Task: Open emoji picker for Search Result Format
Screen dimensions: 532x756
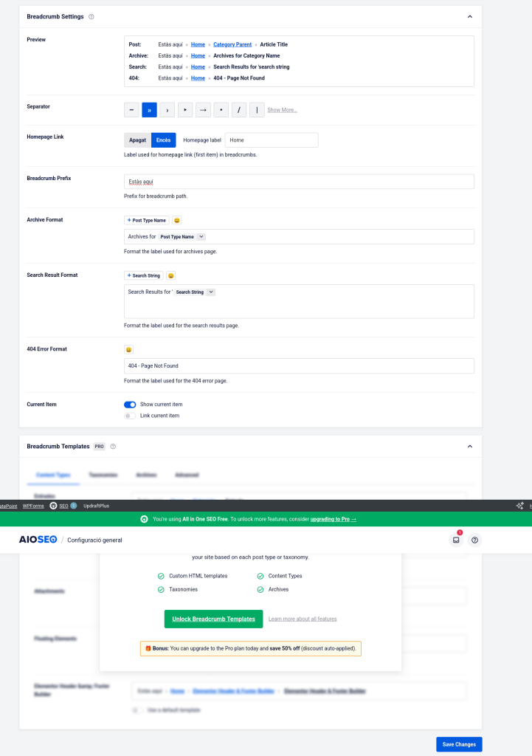Action: coord(171,275)
